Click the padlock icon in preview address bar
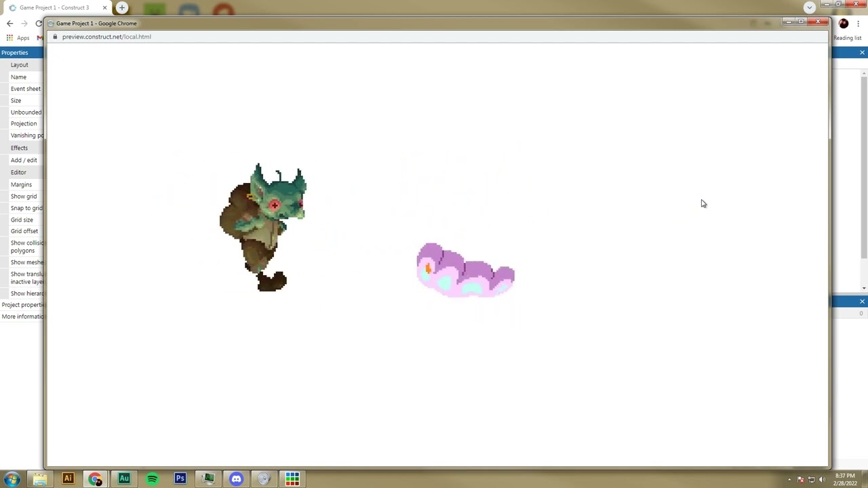The image size is (868, 488). point(56,37)
